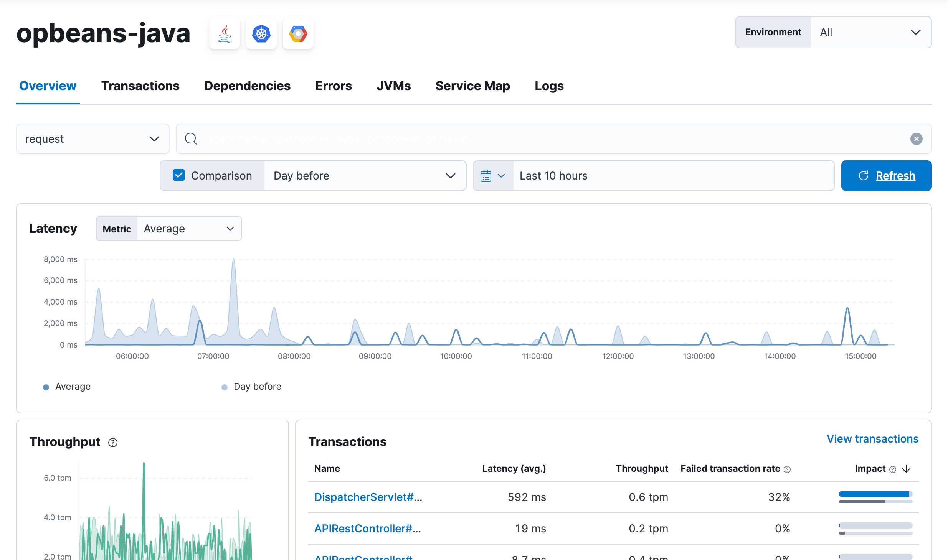Open the JVMs tab
948x560 pixels.
pos(394,86)
